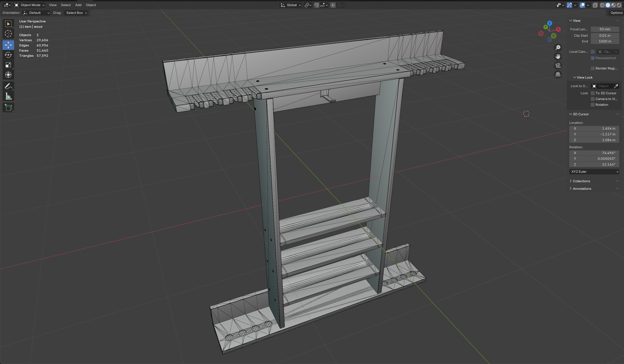Open the Object Mode dropdown
The image size is (624, 364).
point(29,5)
